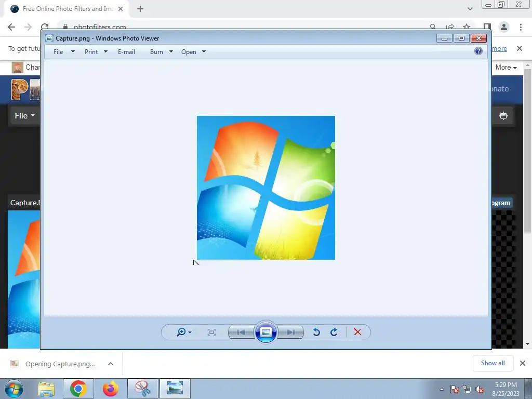Viewport: 532px width, 399px height.
Task: Open the network tray icon
Action: click(x=467, y=390)
